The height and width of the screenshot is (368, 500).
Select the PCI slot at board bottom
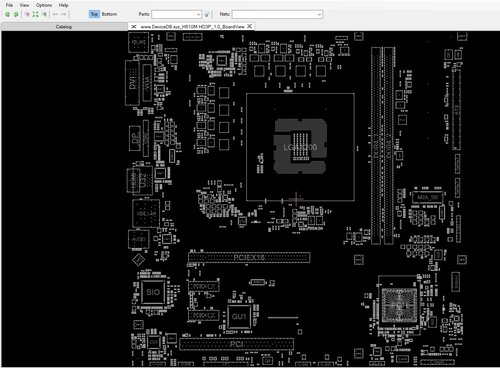coord(237,344)
